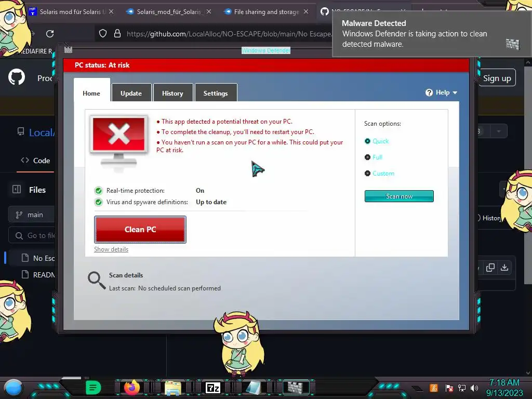Click the Scan details magnifier icon
Viewport: 532px width, 399px height.
97,280
